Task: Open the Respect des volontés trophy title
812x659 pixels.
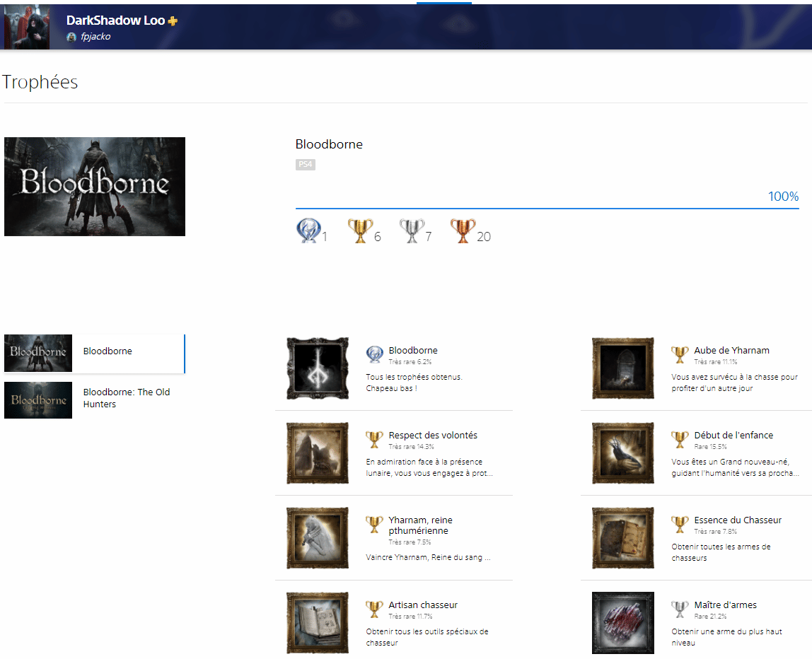Action: pyautogui.click(x=433, y=436)
